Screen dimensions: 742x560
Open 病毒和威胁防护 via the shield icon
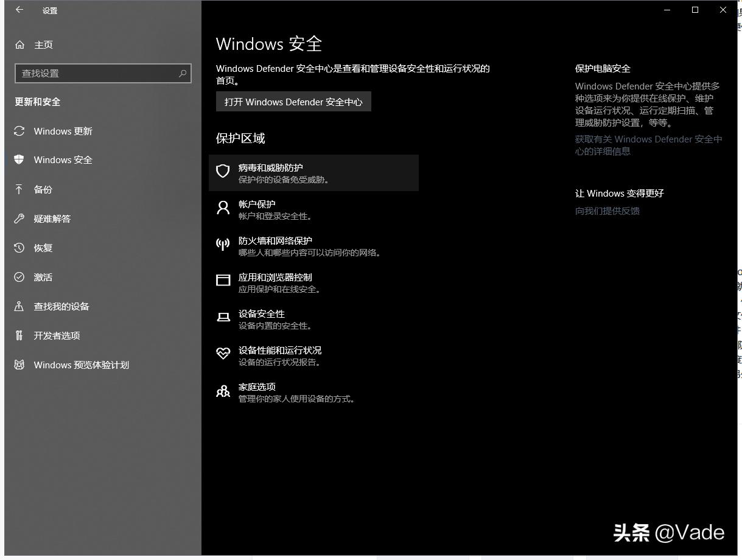click(x=223, y=171)
